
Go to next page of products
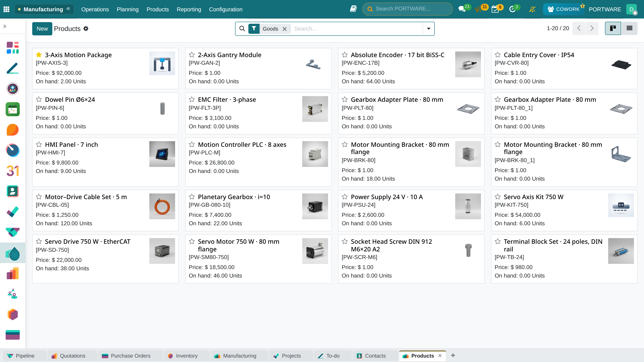pyautogui.click(x=592, y=28)
